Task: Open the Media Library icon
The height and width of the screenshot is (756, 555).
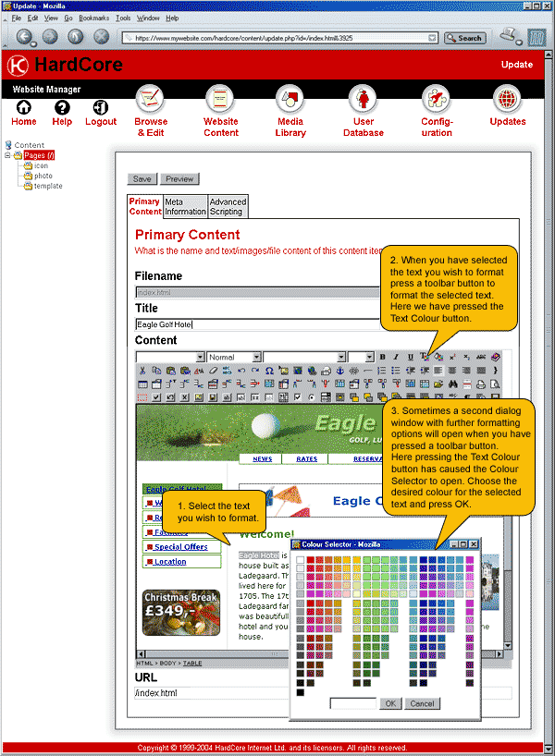Action: [x=290, y=99]
